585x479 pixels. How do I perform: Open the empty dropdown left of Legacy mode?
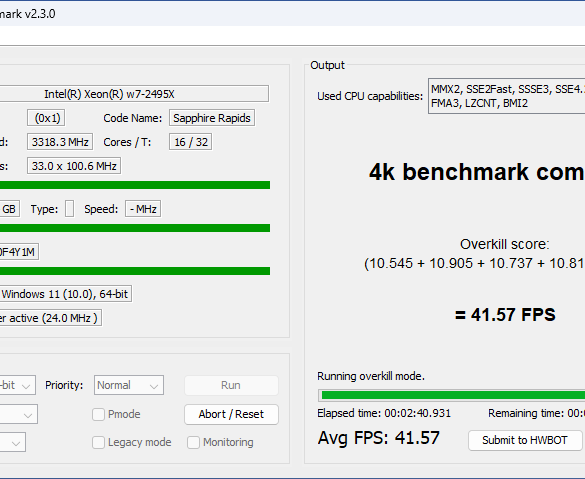[13, 442]
